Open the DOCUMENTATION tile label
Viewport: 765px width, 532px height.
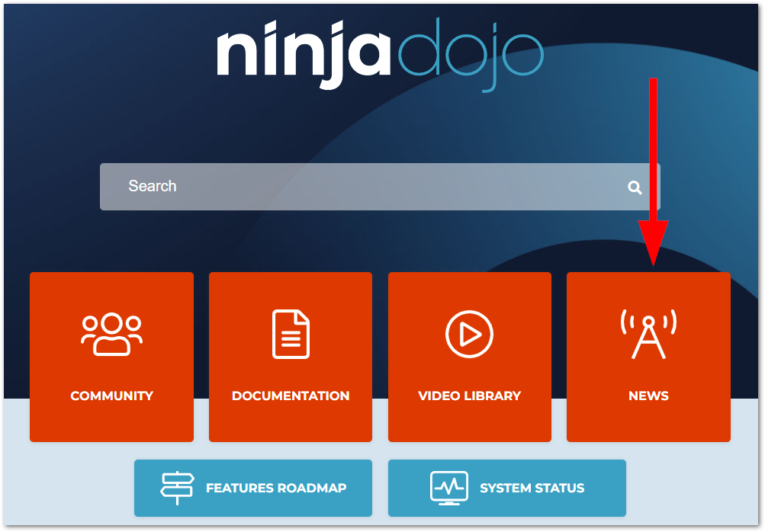291,396
